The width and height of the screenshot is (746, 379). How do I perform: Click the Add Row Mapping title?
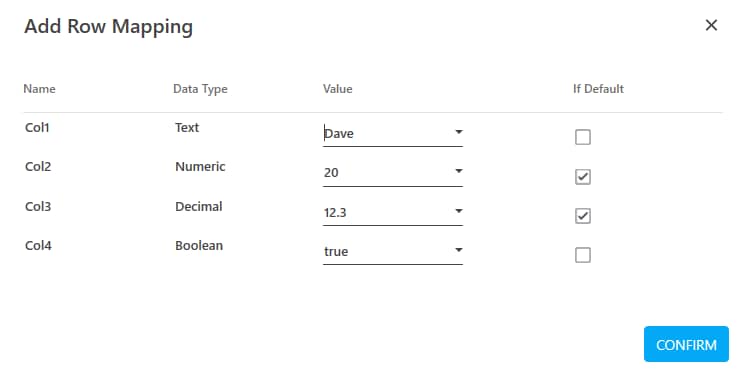point(108,26)
